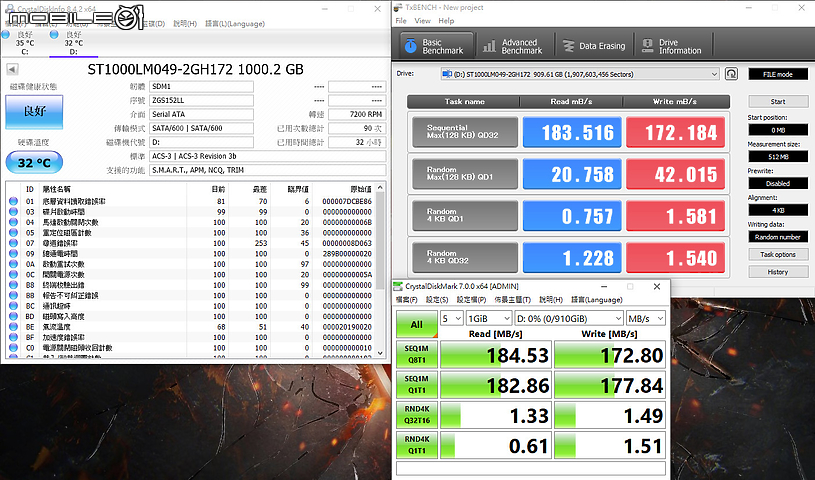This screenshot has height=480, width=815.
Task: Run the RND4K Q1T1 test
Action: pyautogui.click(x=417, y=445)
